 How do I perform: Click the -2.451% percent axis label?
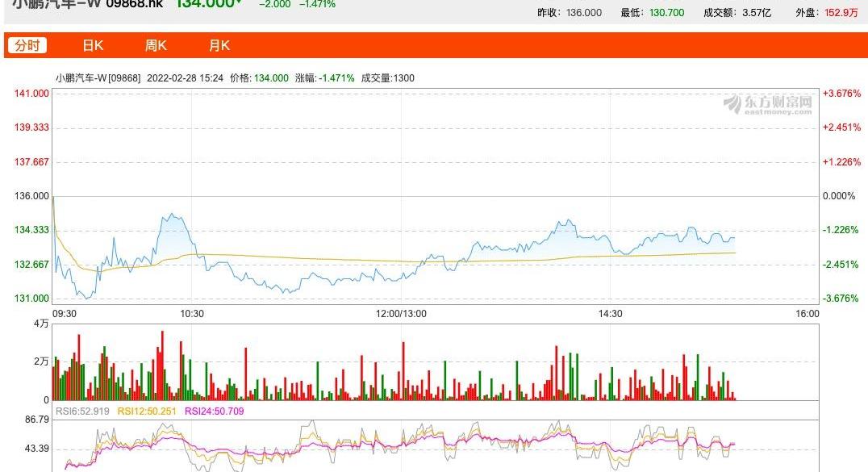[x=841, y=265]
